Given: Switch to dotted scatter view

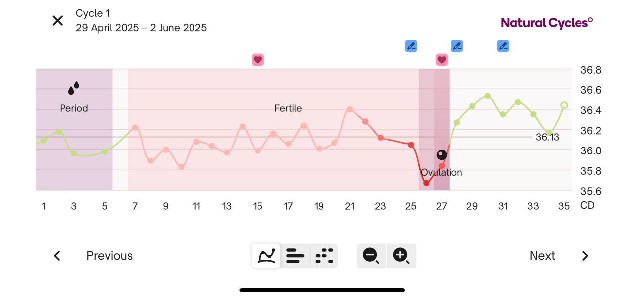Looking at the screenshot, I should click(x=324, y=256).
